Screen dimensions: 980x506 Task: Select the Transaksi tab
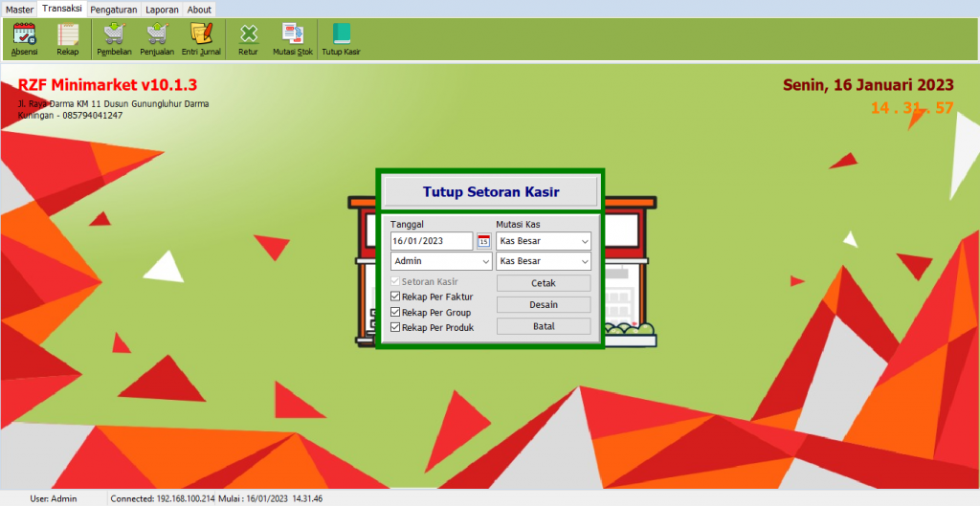point(62,9)
